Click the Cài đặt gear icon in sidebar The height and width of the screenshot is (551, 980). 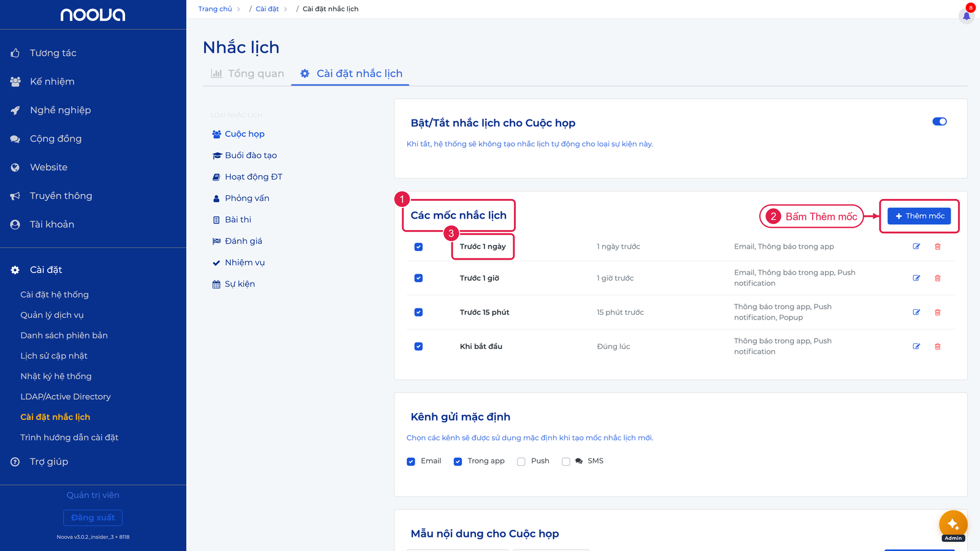click(x=15, y=270)
